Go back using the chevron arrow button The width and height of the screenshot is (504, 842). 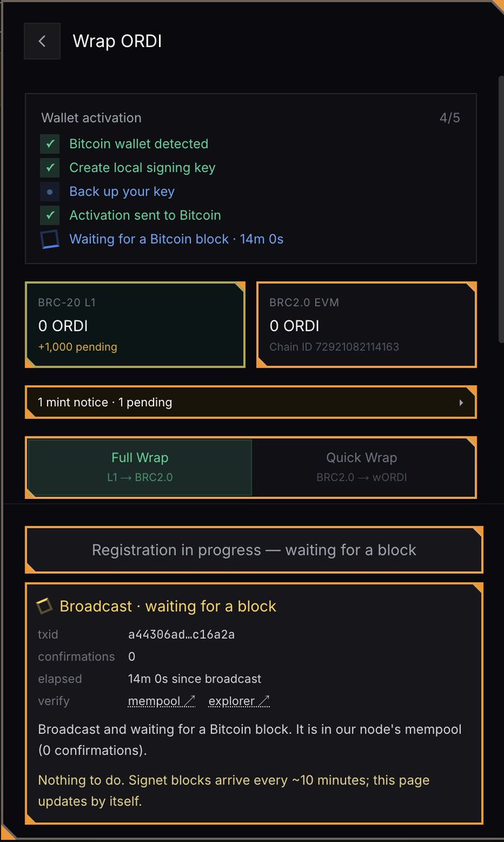(x=42, y=41)
